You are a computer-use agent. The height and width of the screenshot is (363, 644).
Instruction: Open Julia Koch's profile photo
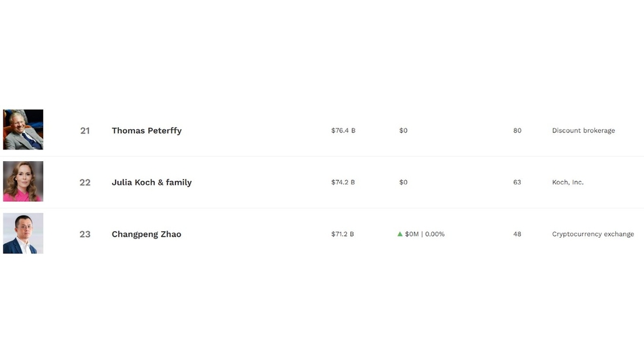[23, 181]
